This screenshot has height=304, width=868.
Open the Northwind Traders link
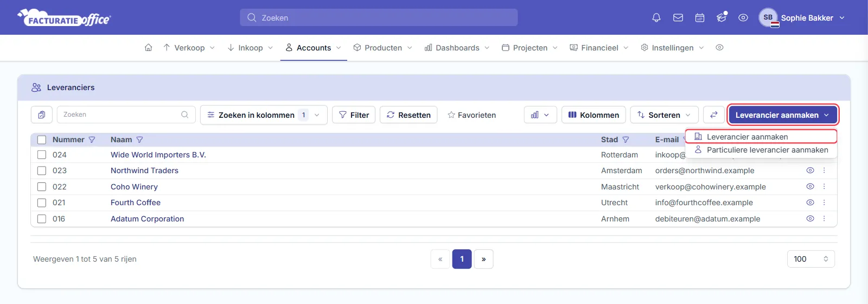(x=144, y=170)
